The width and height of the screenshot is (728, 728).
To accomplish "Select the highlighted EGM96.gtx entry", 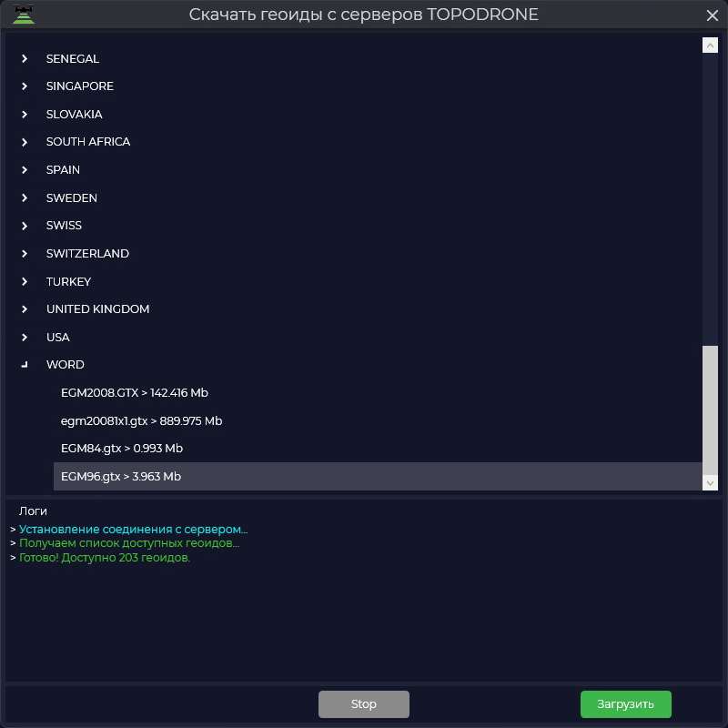I will (x=378, y=476).
